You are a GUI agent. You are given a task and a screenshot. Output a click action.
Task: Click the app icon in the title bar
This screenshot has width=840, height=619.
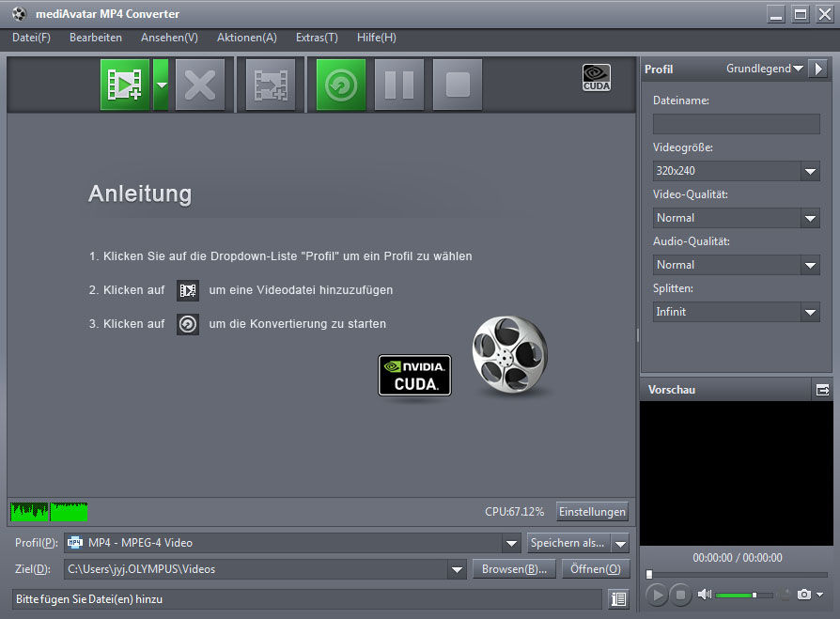[19, 14]
